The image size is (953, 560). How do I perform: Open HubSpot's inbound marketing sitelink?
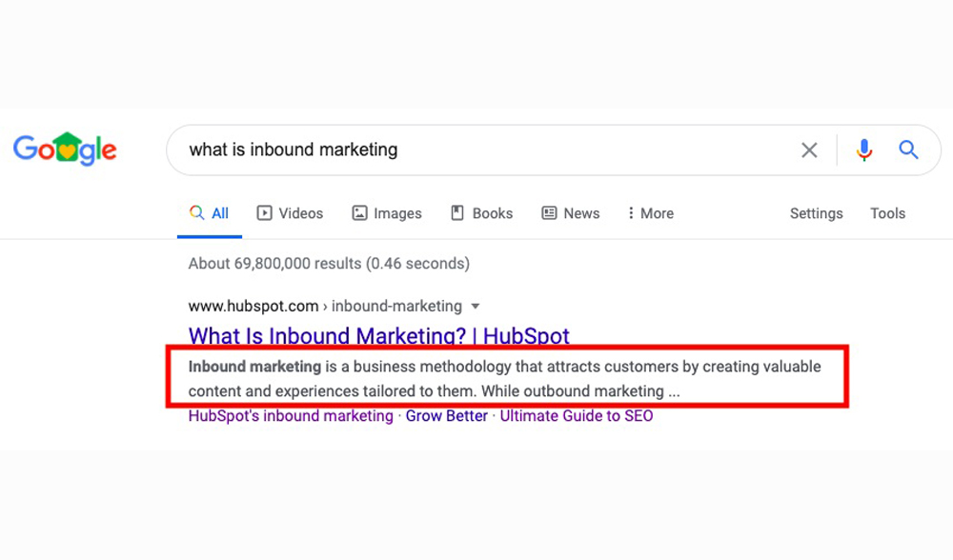pos(291,416)
